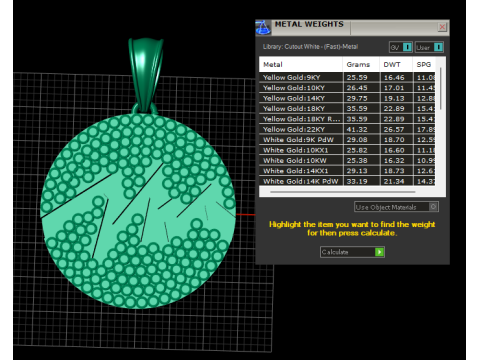Click the Metal column header
The image size is (480, 360).
(x=301, y=65)
